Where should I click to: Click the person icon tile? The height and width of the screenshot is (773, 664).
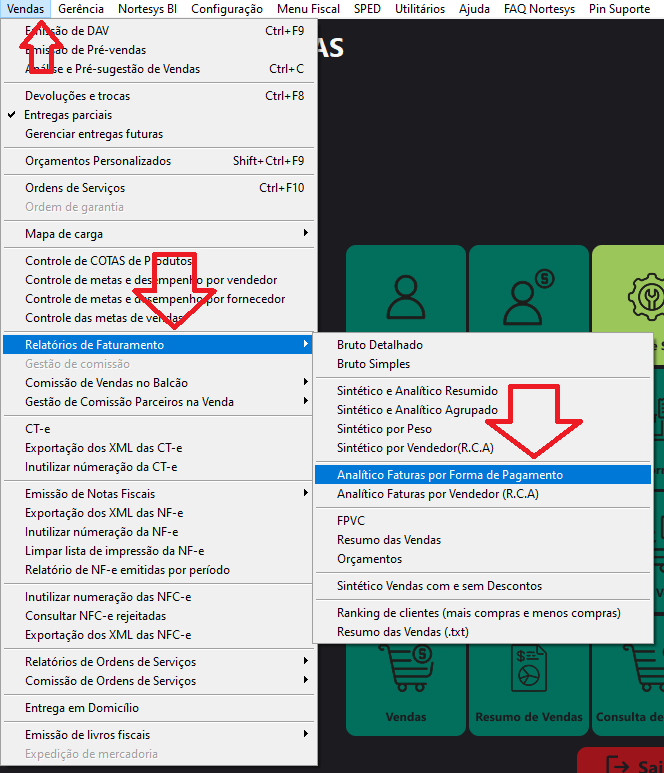pos(405,290)
